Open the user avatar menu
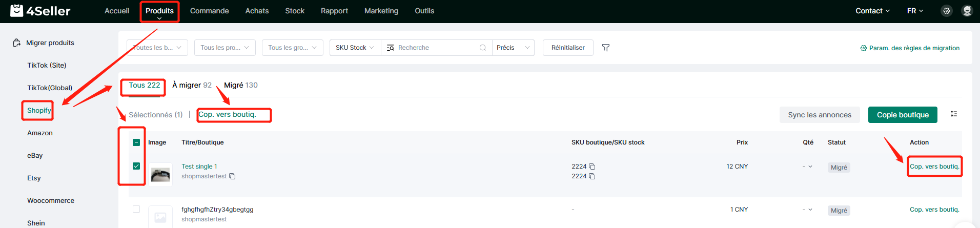 (967, 11)
